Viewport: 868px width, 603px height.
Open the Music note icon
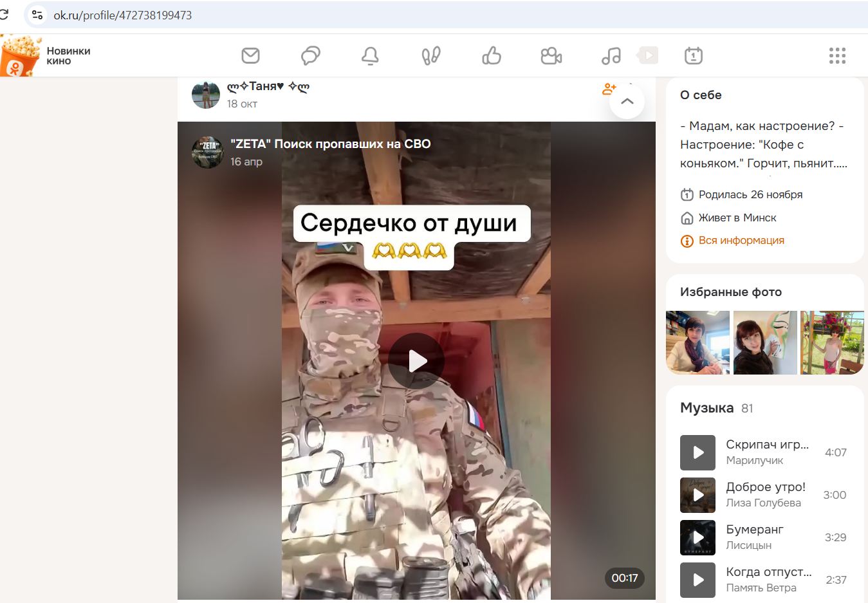click(611, 56)
